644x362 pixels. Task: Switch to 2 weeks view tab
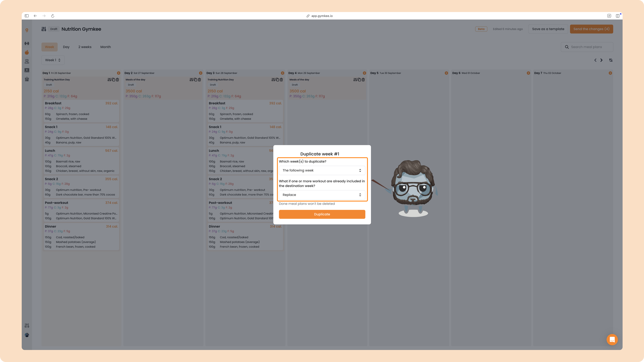(x=85, y=47)
